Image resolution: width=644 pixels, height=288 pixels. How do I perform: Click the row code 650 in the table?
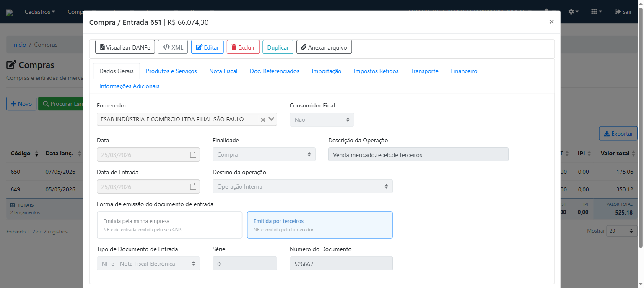pos(16,172)
